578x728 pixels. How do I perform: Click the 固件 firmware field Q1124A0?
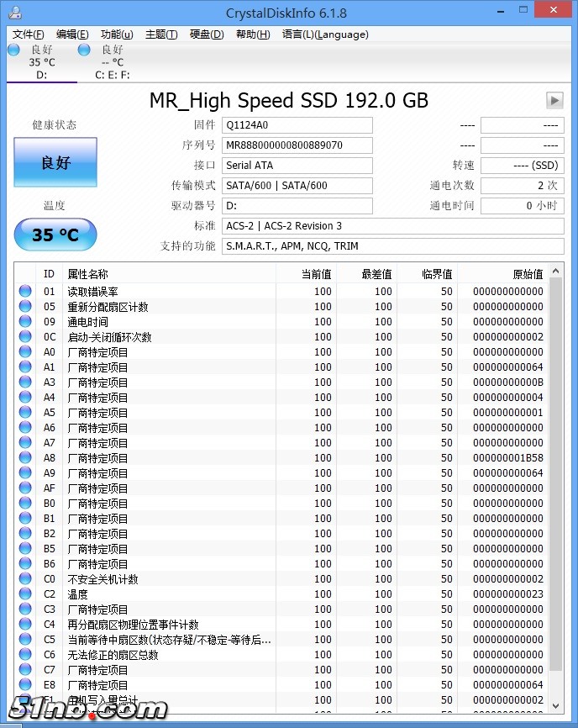[297, 125]
